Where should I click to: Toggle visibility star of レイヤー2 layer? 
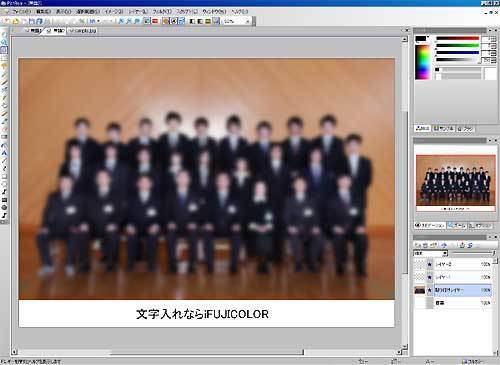(x=430, y=264)
